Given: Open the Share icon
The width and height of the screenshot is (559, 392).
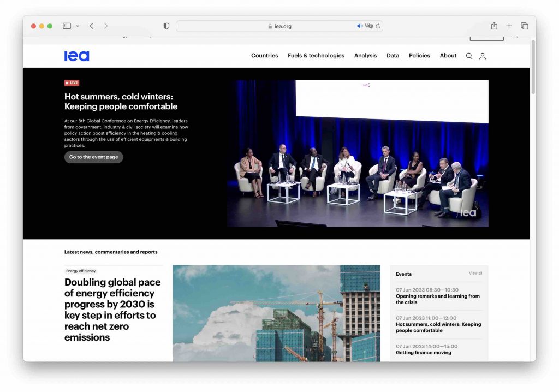Looking at the screenshot, I should [x=493, y=26].
